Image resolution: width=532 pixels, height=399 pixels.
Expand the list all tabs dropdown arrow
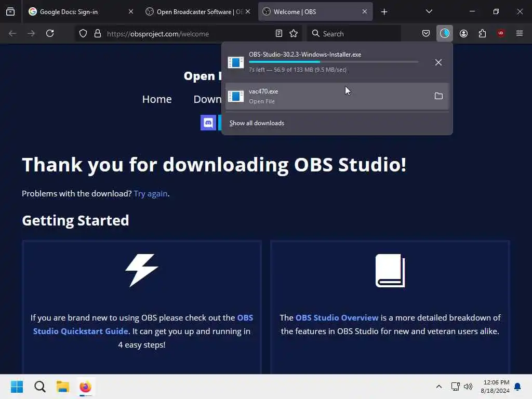tap(429, 11)
